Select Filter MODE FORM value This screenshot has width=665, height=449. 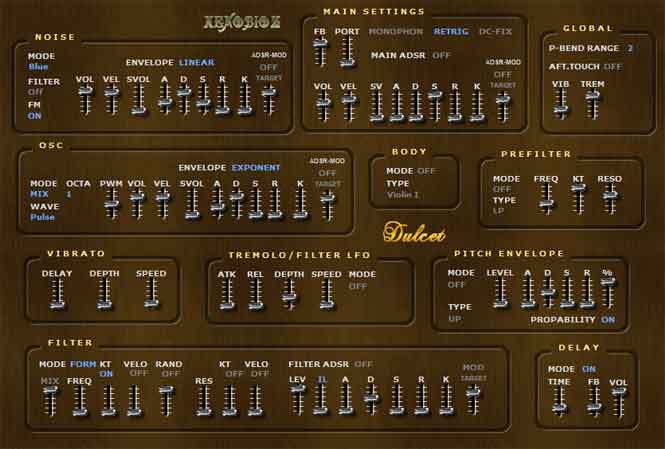(x=83, y=364)
